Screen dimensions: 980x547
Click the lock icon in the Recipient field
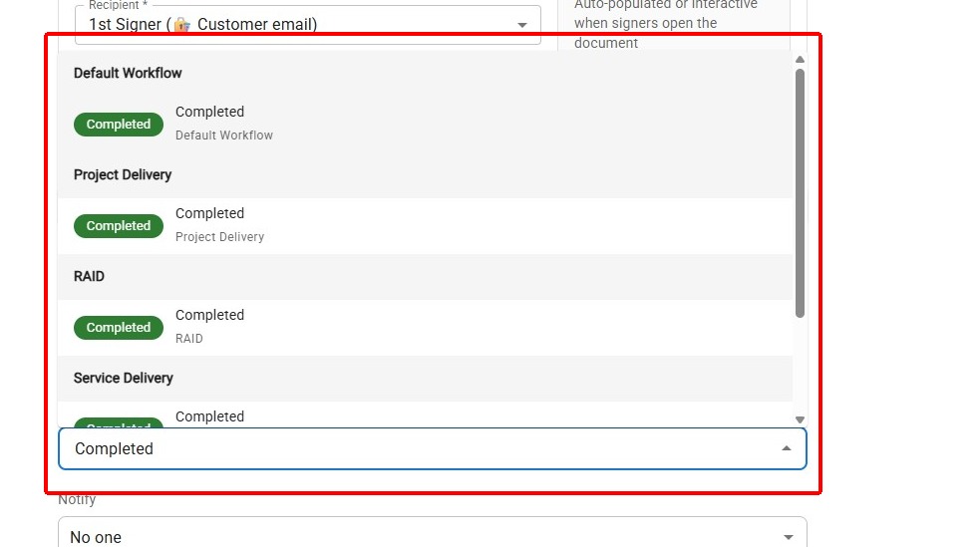click(x=181, y=25)
